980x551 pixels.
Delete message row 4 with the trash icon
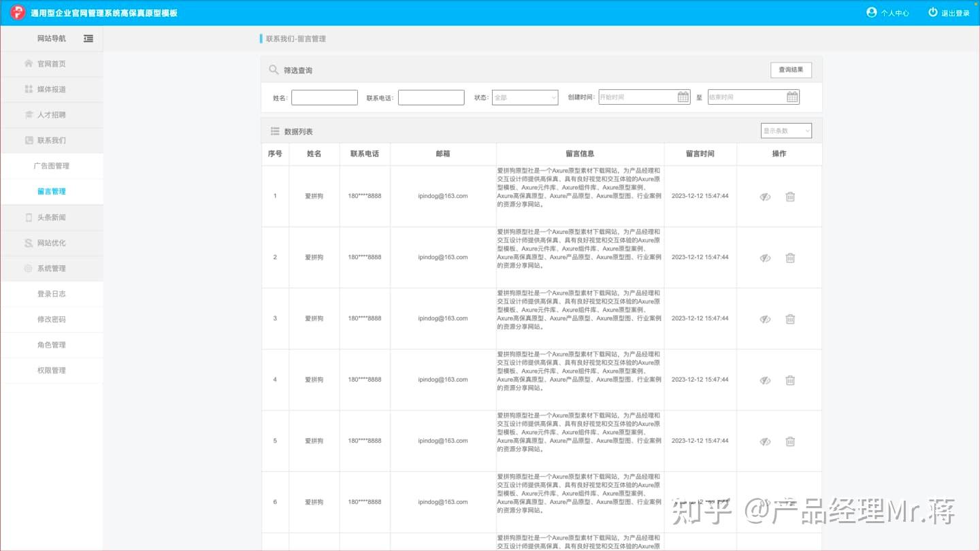click(x=790, y=380)
